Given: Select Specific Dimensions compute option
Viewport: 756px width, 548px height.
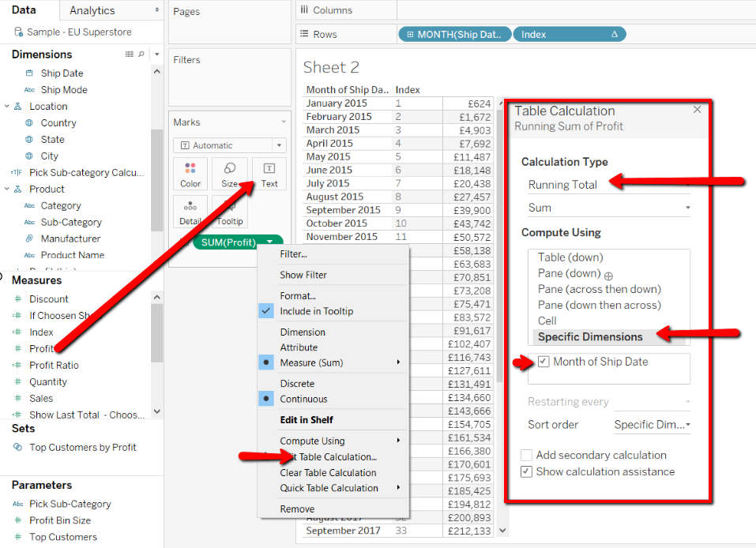Looking at the screenshot, I should [x=590, y=337].
